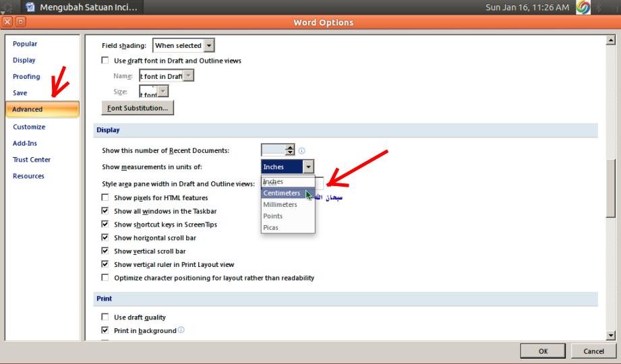Click the Word document icon in the taskbar
The width and height of the screenshot is (621, 364).
(30, 7)
